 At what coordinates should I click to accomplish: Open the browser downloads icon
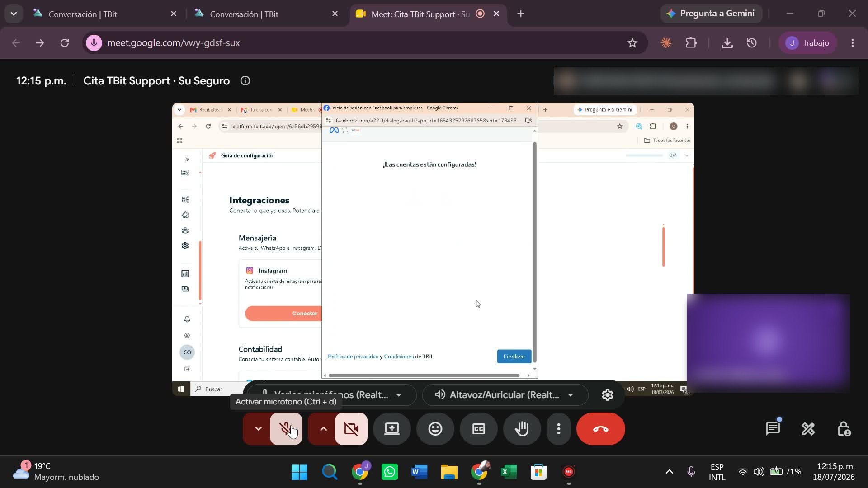727,43
